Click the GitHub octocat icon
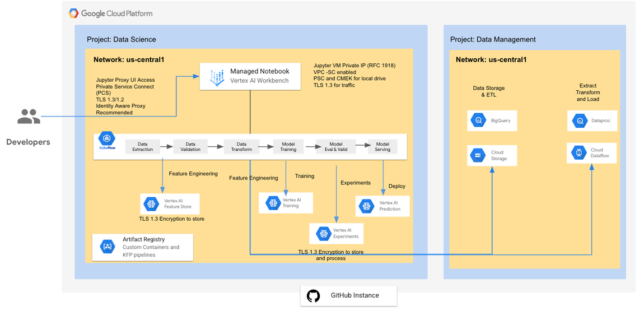This screenshot has width=644, height=311. point(314,296)
